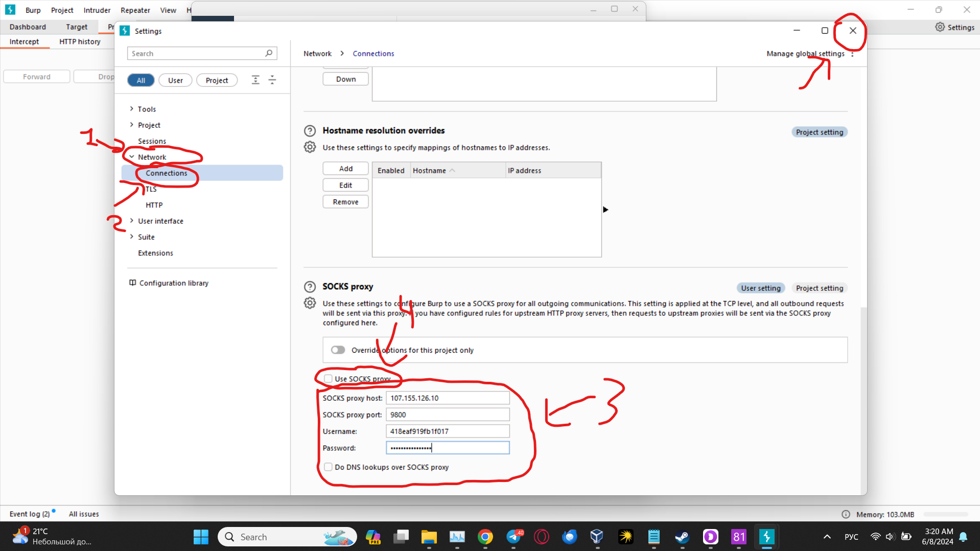The height and width of the screenshot is (551, 980).
Task: Click the Forward button in Intercept
Action: point(37,77)
